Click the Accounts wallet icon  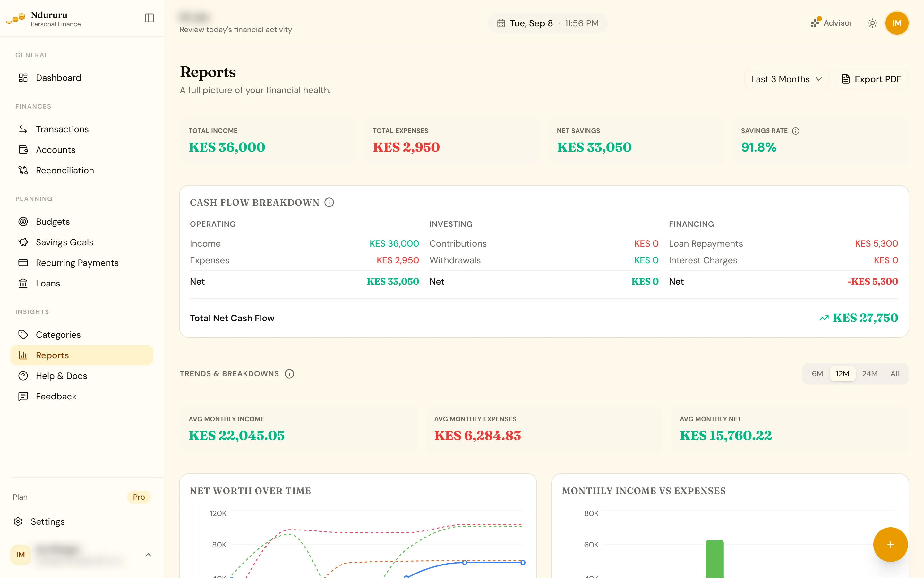coord(23,150)
